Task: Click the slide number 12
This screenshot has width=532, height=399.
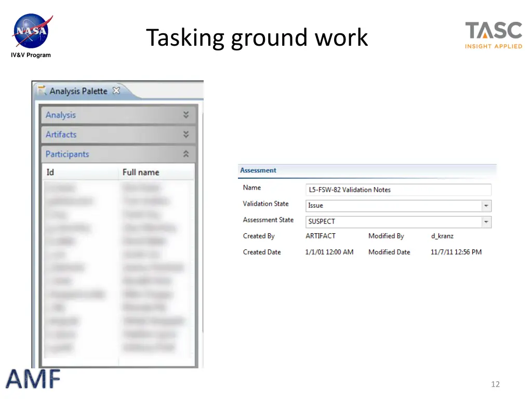Action: 495,384
